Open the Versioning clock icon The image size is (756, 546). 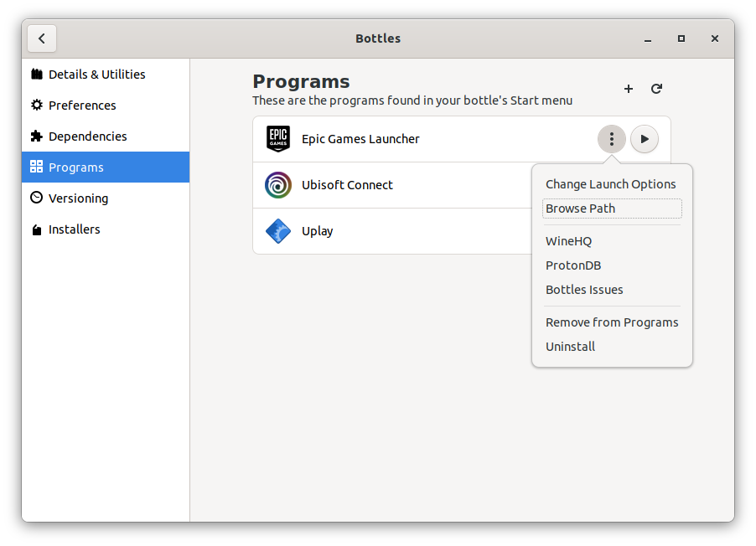(x=36, y=198)
